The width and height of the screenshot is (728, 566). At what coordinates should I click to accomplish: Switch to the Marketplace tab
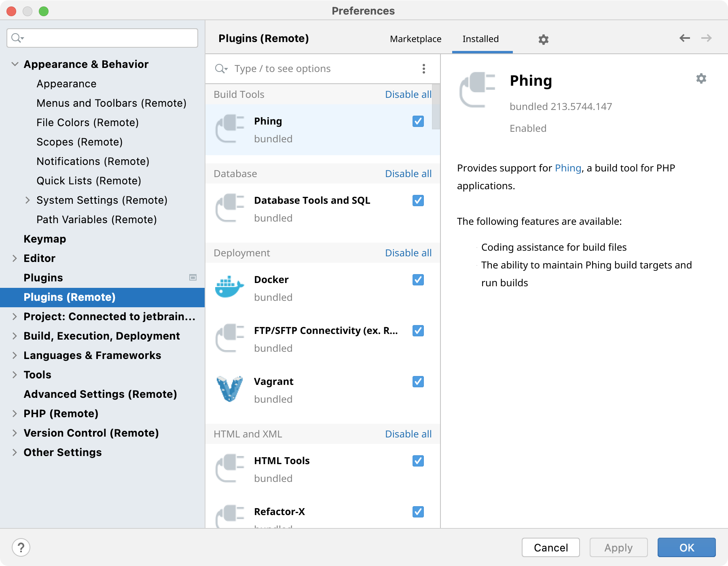[415, 39]
